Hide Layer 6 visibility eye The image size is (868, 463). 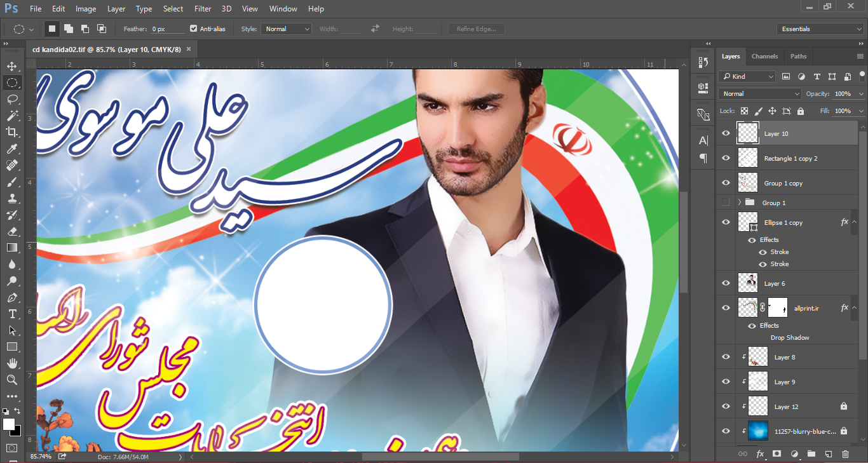[x=726, y=283]
